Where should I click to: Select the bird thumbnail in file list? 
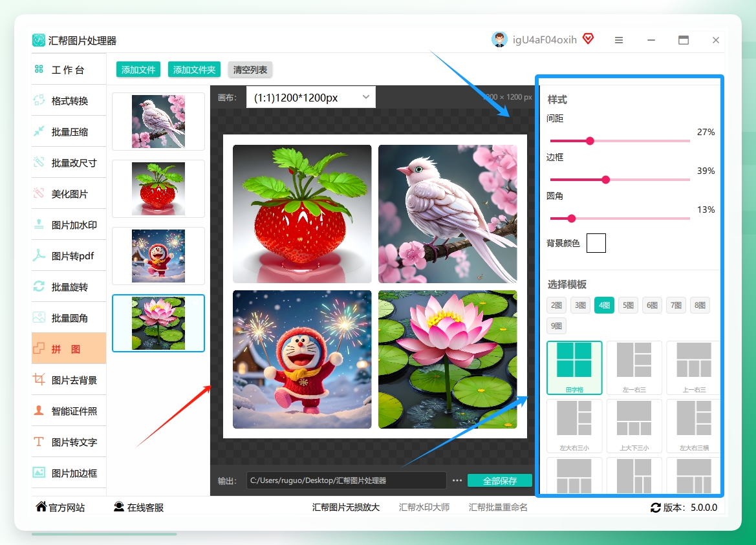158,122
